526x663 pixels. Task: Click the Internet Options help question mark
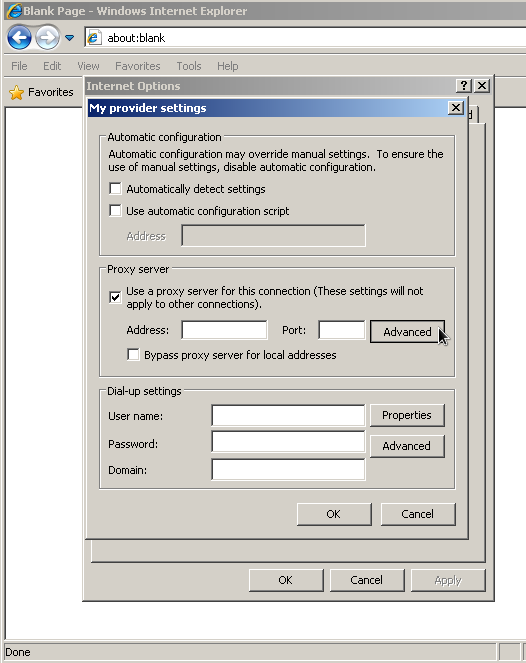point(464,86)
